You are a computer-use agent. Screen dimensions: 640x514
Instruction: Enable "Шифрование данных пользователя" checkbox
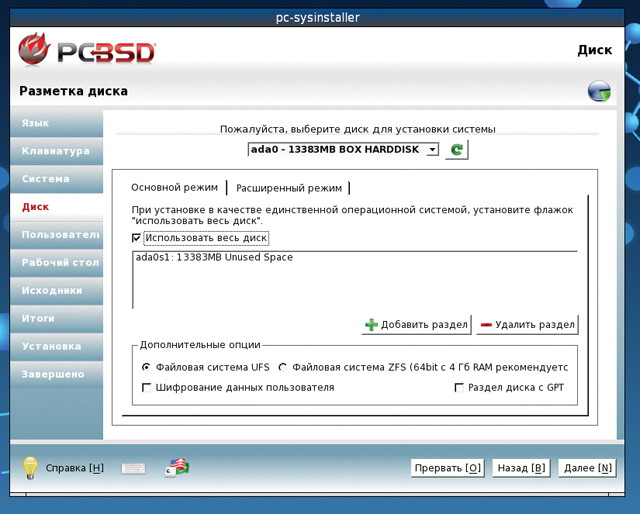[147, 387]
